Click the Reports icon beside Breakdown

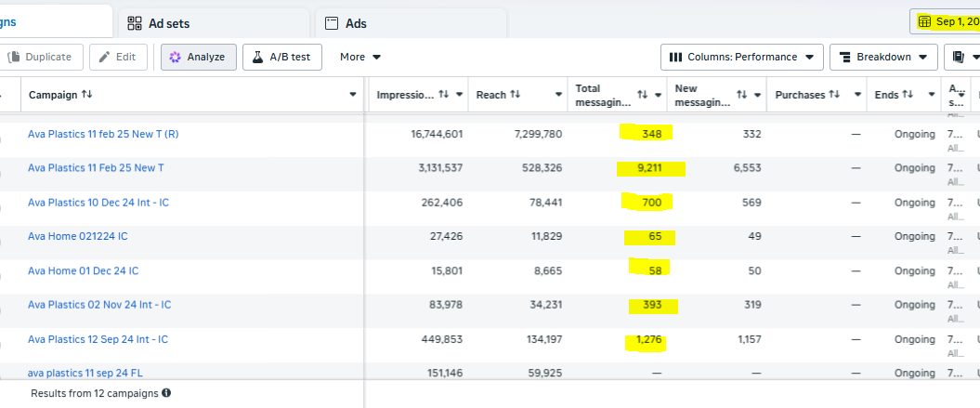pyautogui.click(x=959, y=57)
